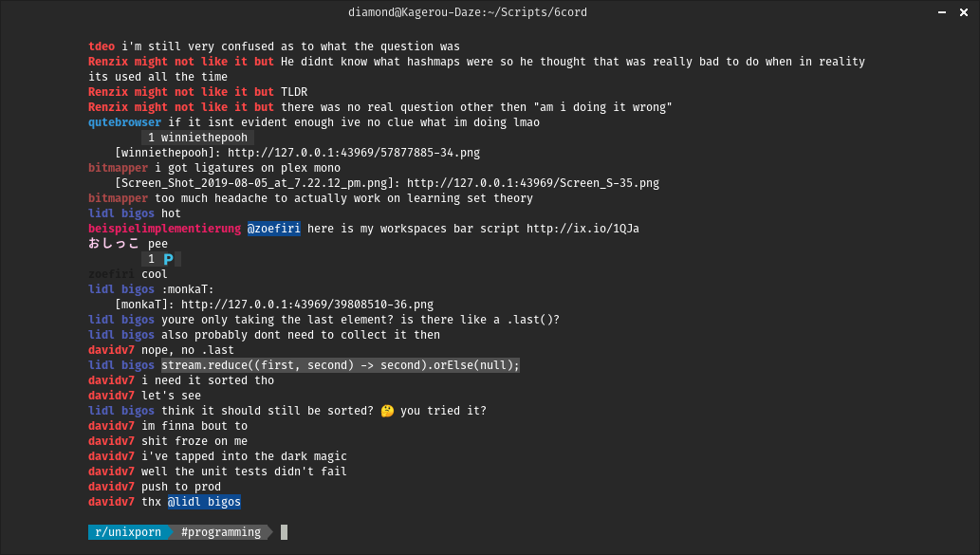
Task: Click the qutebrowser username
Action: tap(124, 122)
